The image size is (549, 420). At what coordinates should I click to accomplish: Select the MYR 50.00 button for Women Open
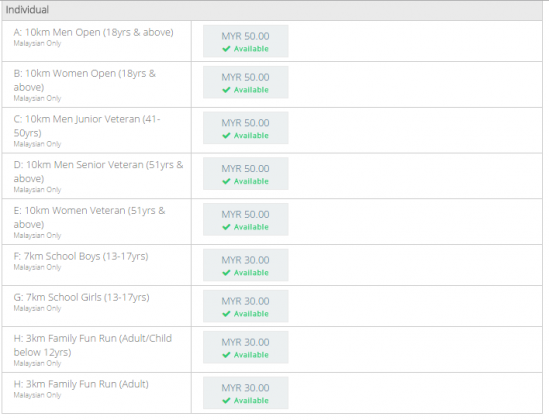tap(245, 82)
